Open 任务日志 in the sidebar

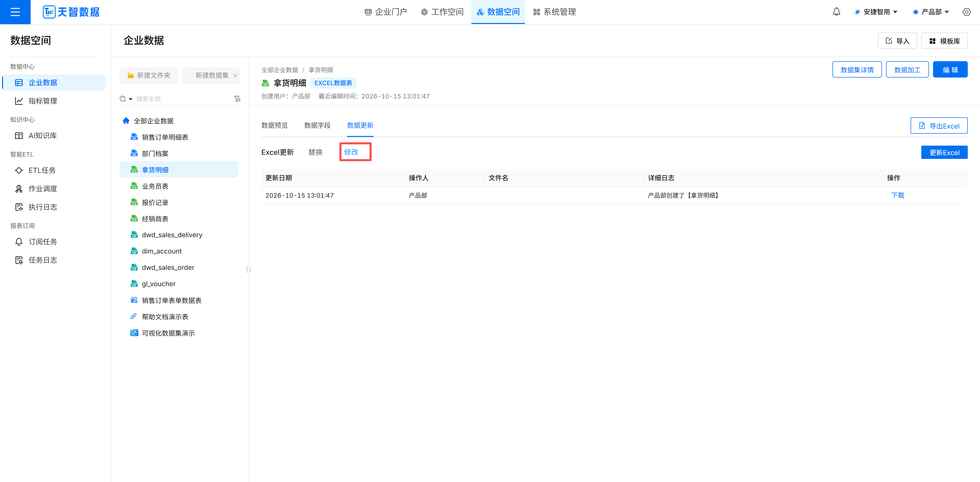(x=54, y=260)
